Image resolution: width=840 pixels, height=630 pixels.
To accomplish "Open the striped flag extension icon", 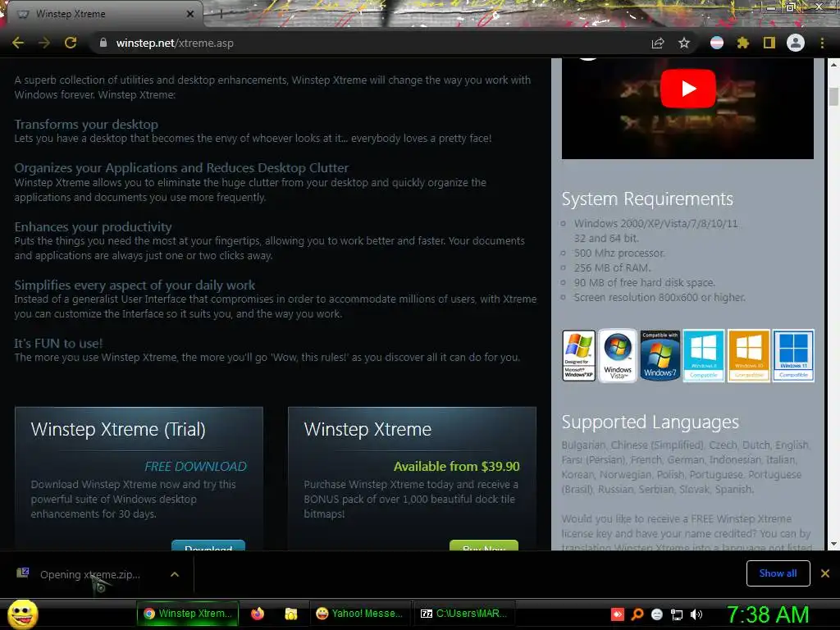I will coord(717,43).
